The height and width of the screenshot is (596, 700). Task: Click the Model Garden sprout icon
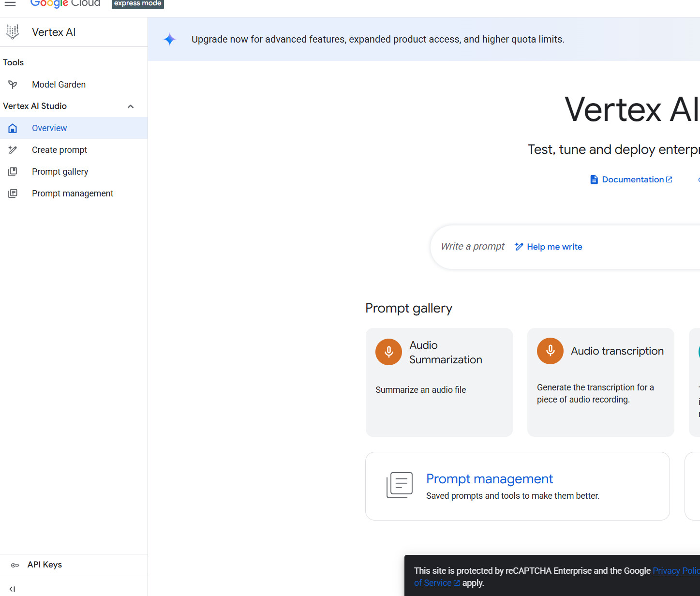[13, 85]
